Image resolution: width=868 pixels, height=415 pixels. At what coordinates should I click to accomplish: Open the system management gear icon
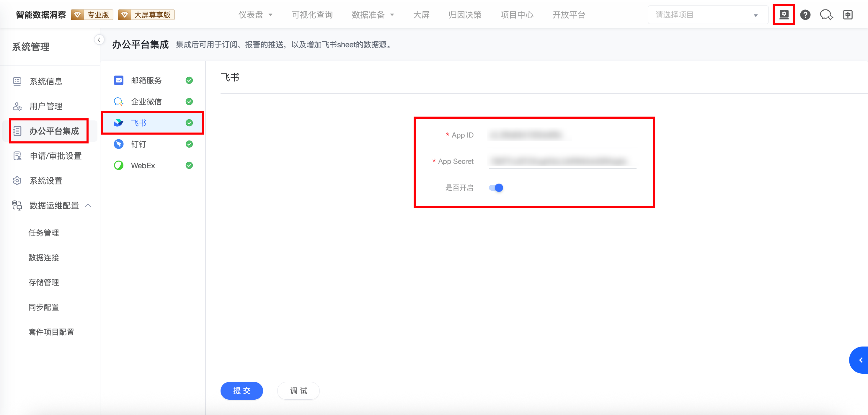click(784, 14)
